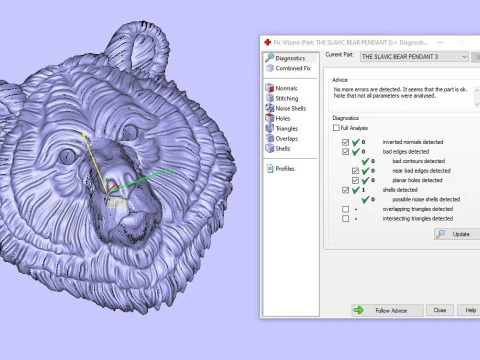Click 'possible noise shells detected' text

click(x=426, y=199)
